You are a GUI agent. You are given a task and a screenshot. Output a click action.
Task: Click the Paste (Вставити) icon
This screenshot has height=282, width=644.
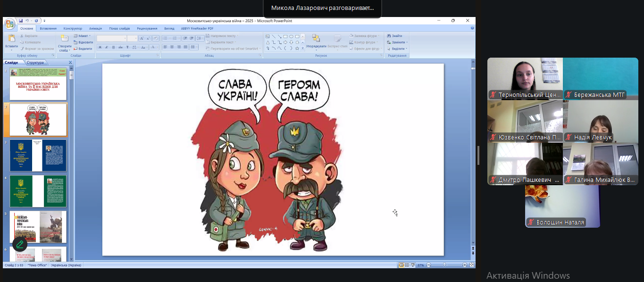pyautogui.click(x=11, y=39)
